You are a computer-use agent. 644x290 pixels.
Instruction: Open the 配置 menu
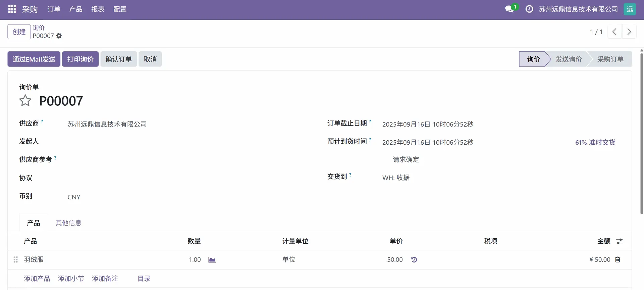(120, 9)
